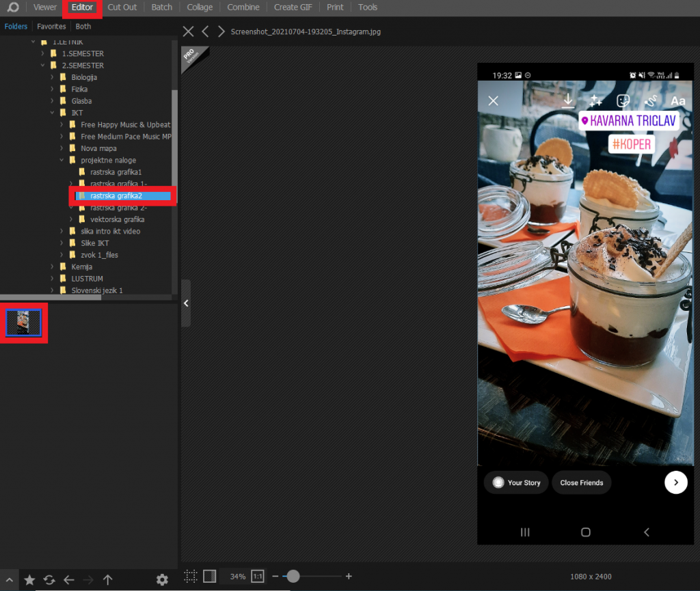Click the favorites star icon
700x591 pixels.
(x=29, y=579)
